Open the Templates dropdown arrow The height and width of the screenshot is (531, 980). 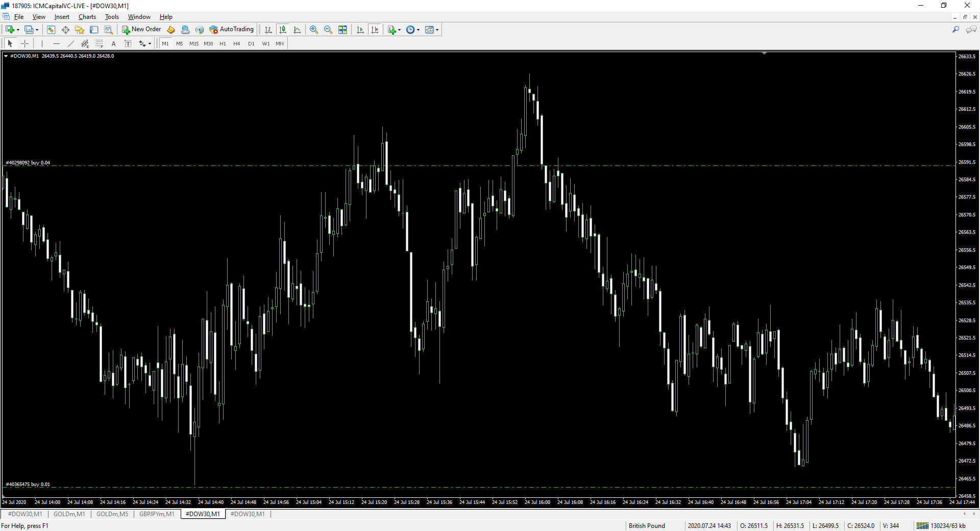tap(437, 30)
